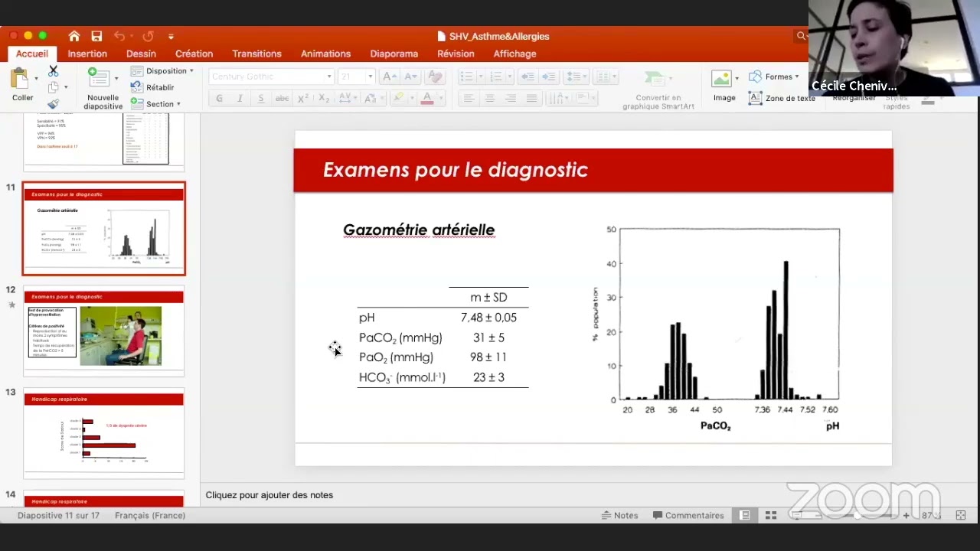Toggle italic formatting I button
Image resolution: width=980 pixels, height=551 pixels.
[240, 98]
